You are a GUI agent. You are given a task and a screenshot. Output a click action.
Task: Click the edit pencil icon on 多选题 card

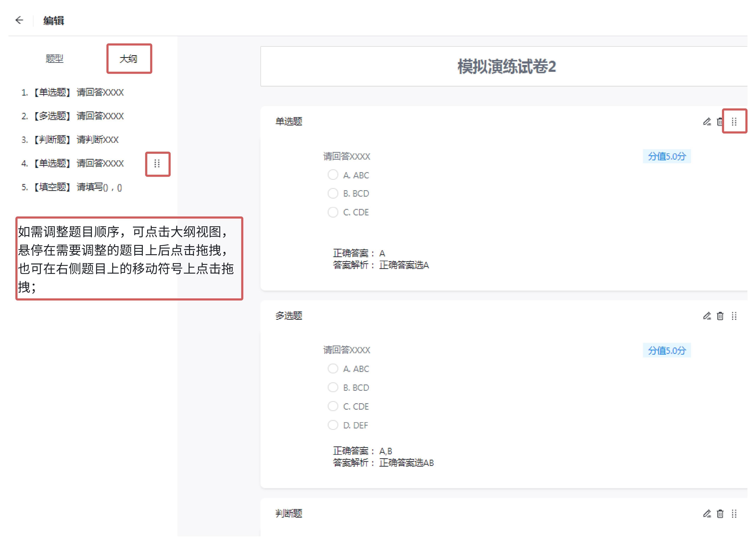[707, 316]
